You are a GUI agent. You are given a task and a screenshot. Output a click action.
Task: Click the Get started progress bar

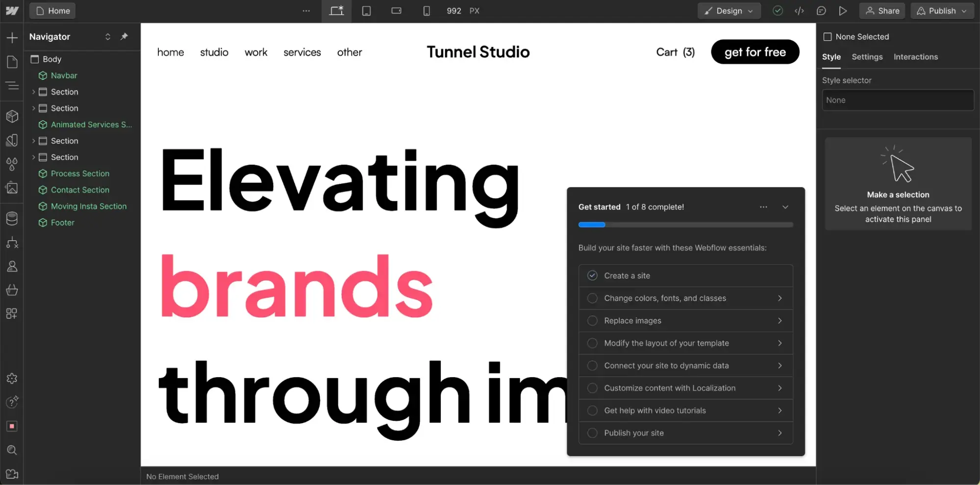click(685, 225)
